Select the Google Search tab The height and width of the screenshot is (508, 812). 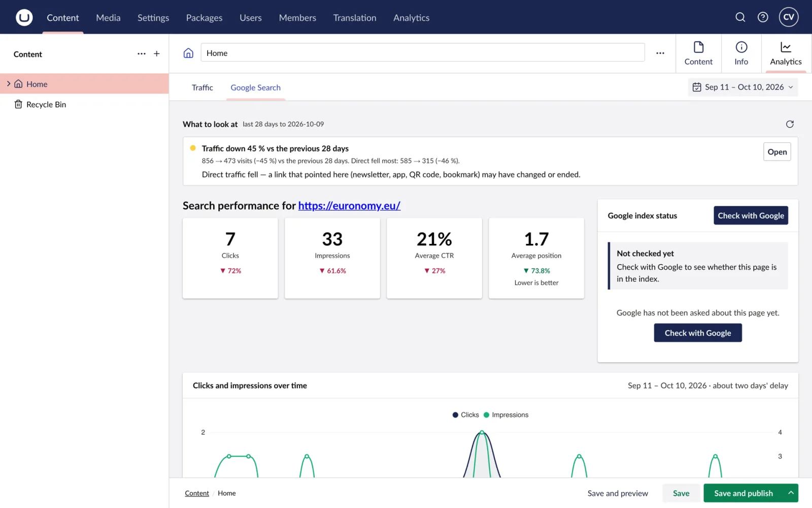click(255, 87)
